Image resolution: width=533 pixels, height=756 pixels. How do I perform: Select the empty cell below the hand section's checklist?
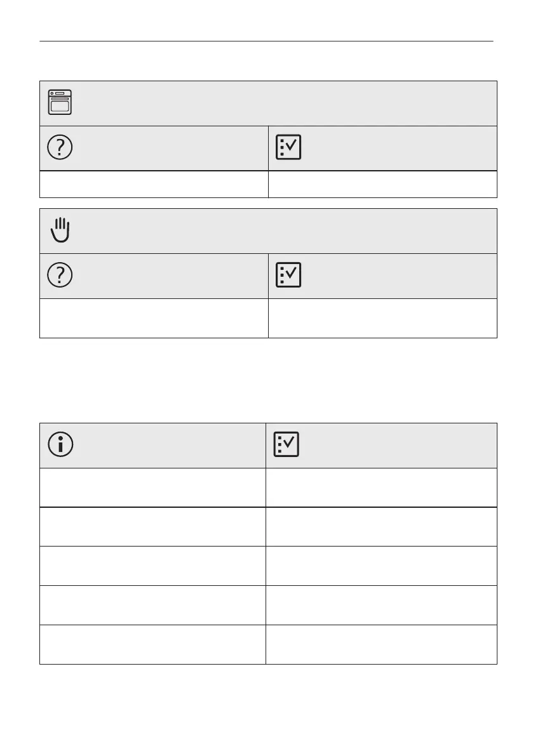(x=382, y=318)
